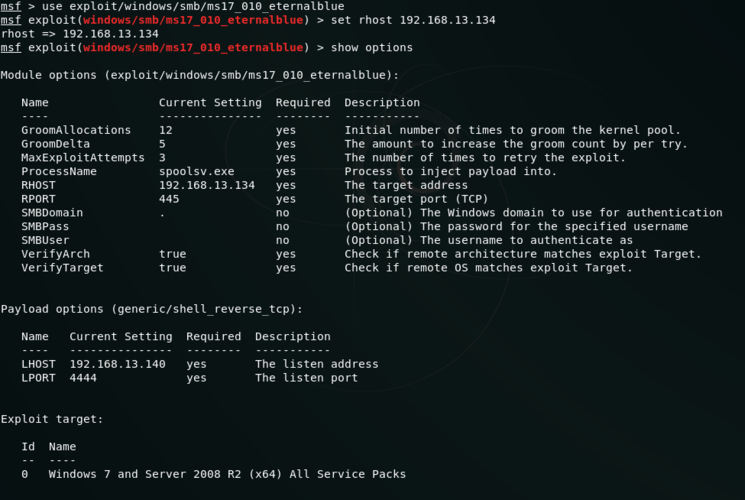Select the 'GroomAllocations' option name

tap(76, 130)
